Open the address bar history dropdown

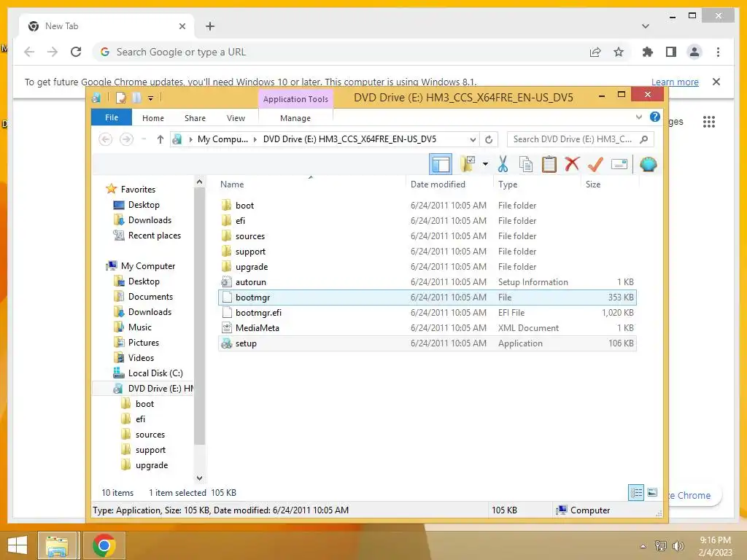473,139
